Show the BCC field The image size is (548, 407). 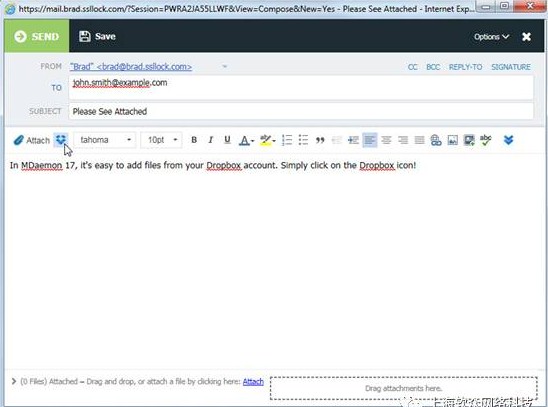[x=433, y=67]
